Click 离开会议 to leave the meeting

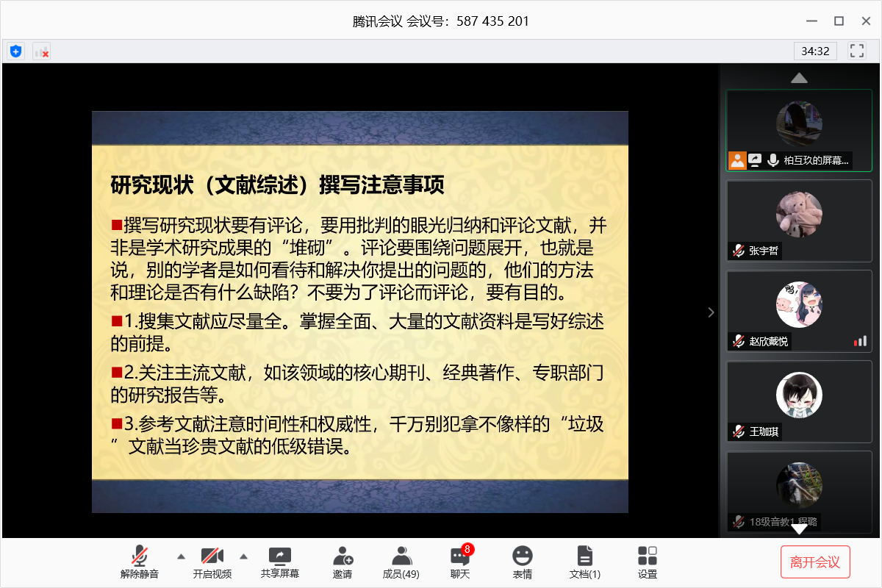pos(814,562)
